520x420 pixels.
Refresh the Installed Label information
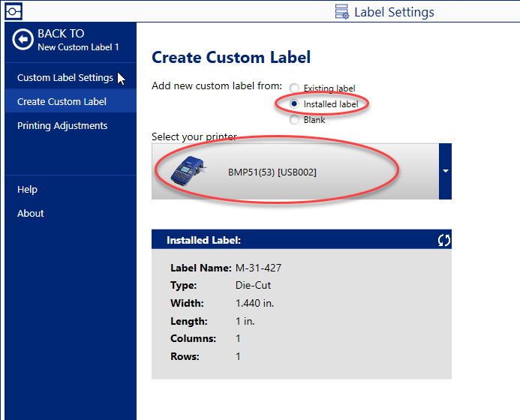click(443, 240)
